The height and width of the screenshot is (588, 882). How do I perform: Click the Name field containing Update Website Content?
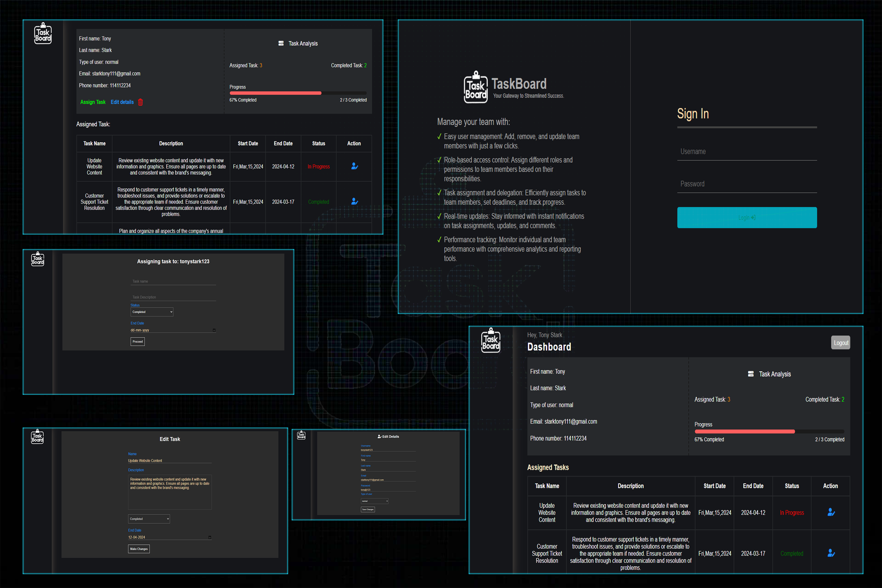[x=170, y=460]
